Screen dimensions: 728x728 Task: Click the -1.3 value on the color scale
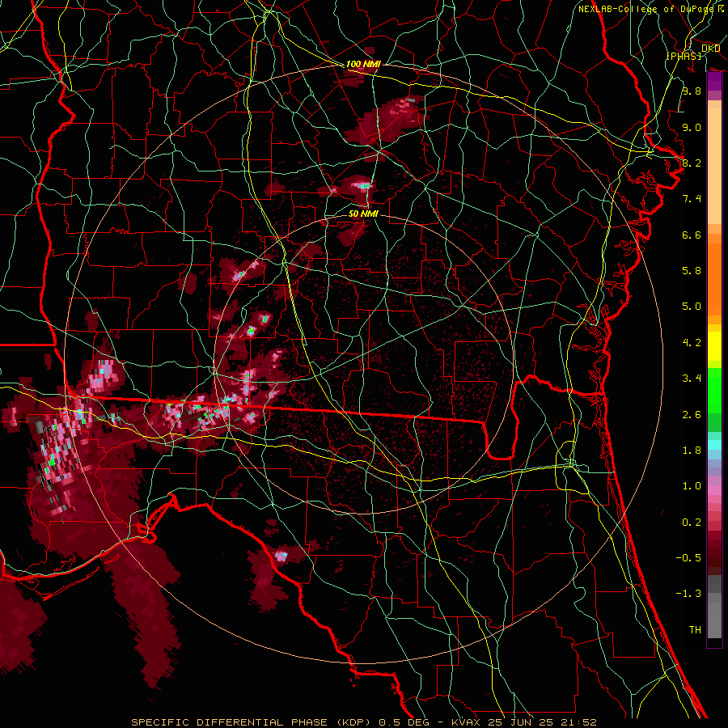pos(688,594)
